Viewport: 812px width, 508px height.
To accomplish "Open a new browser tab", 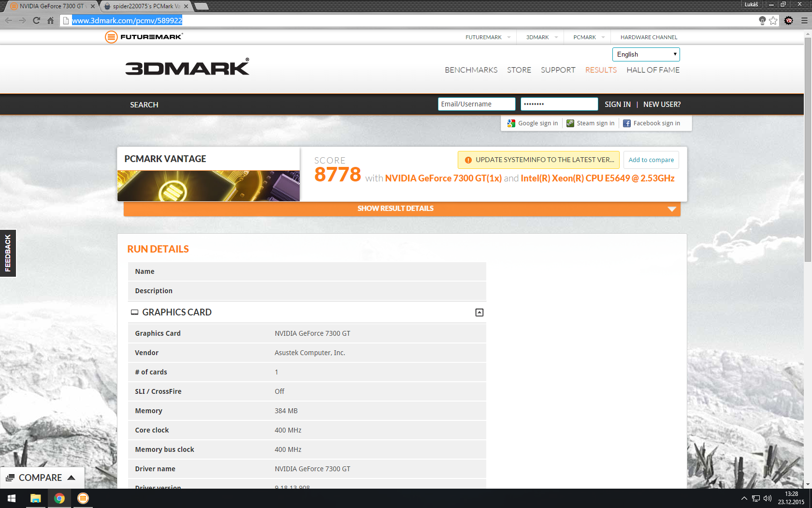I will click(201, 6).
